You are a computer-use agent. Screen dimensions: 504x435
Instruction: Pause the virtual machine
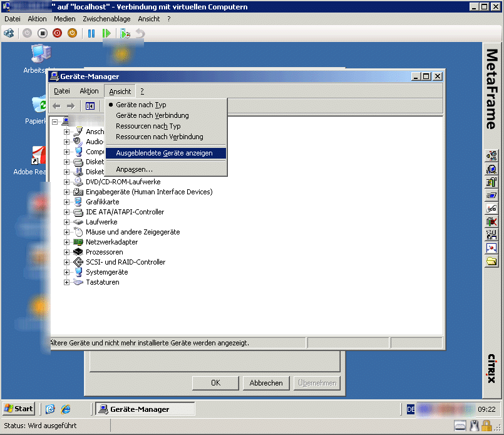[91, 33]
